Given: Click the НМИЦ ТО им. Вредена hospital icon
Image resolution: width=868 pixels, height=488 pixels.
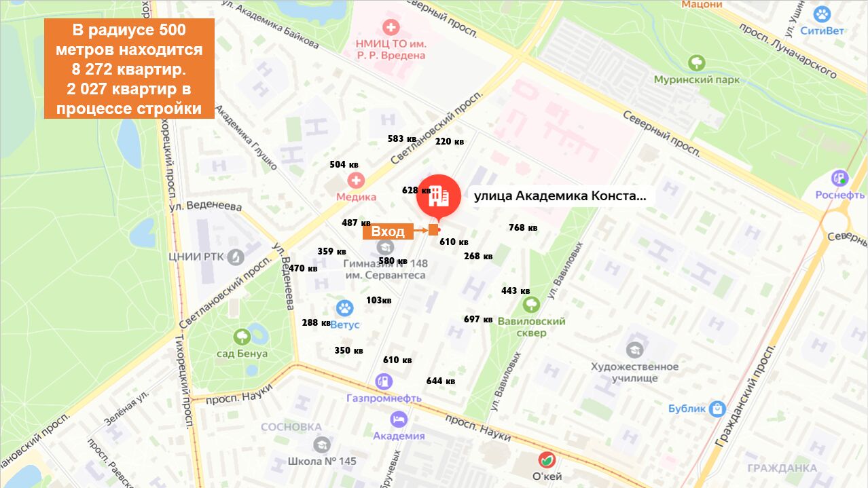Looking at the screenshot, I should tap(391, 28).
